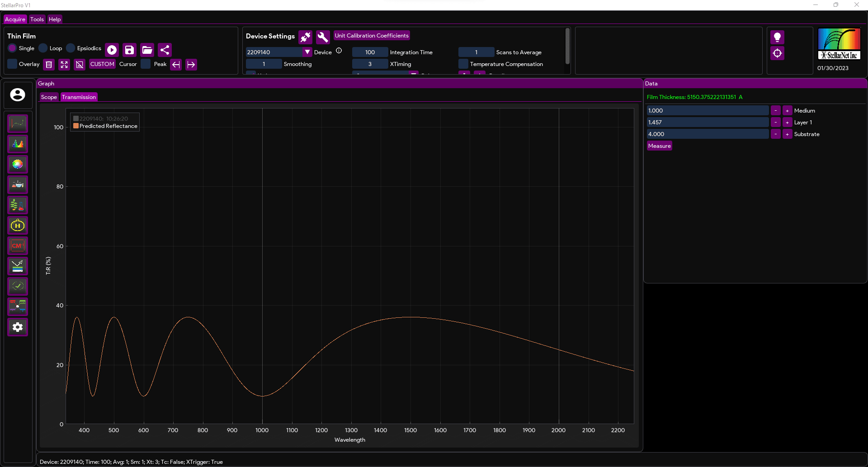868x467 pixels.
Task: Select the Single acquisition radio button
Action: (12, 48)
